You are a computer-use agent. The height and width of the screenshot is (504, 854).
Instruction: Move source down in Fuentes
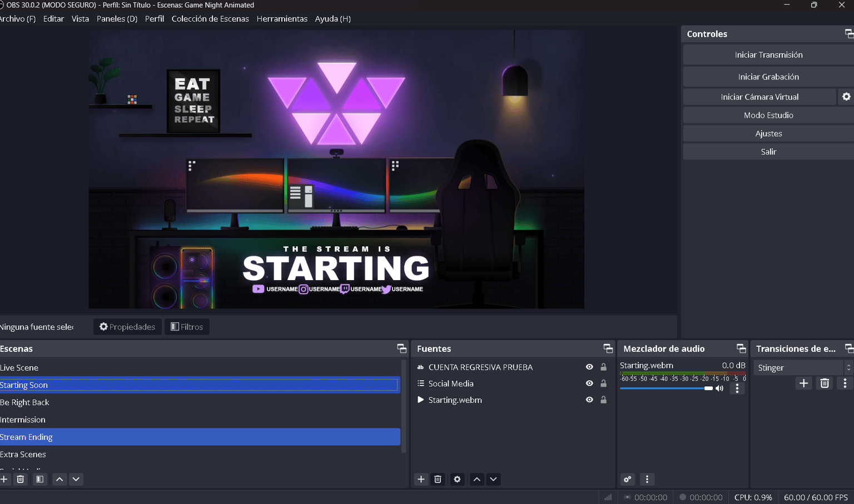[493, 479]
